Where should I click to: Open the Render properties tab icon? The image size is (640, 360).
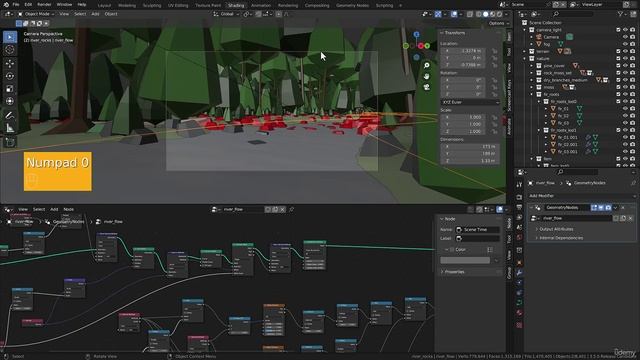519,198
